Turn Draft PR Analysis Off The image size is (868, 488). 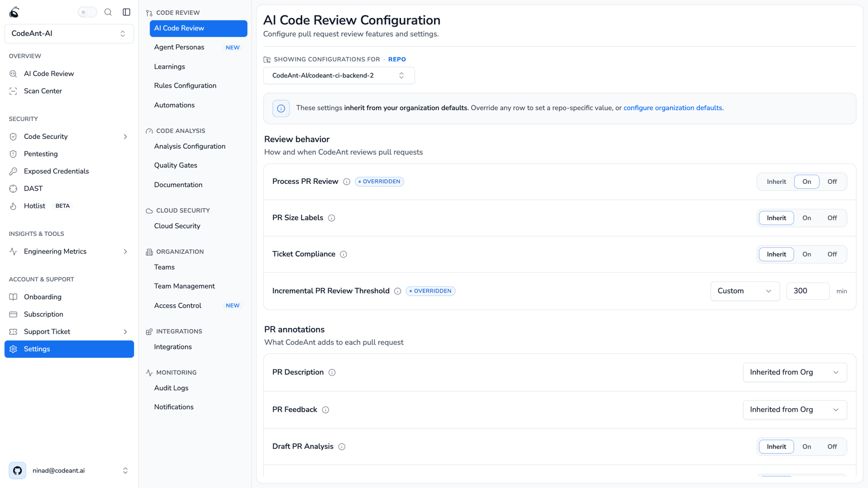click(832, 447)
